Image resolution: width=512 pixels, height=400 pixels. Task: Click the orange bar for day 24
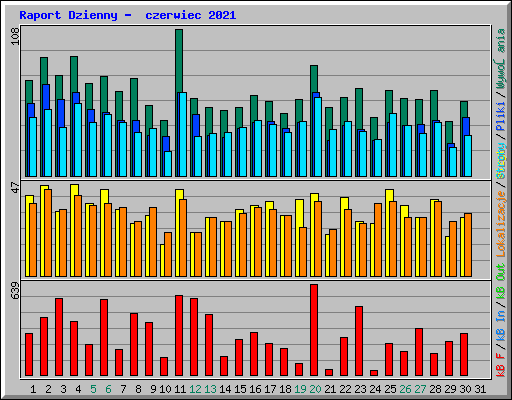pos(378,240)
